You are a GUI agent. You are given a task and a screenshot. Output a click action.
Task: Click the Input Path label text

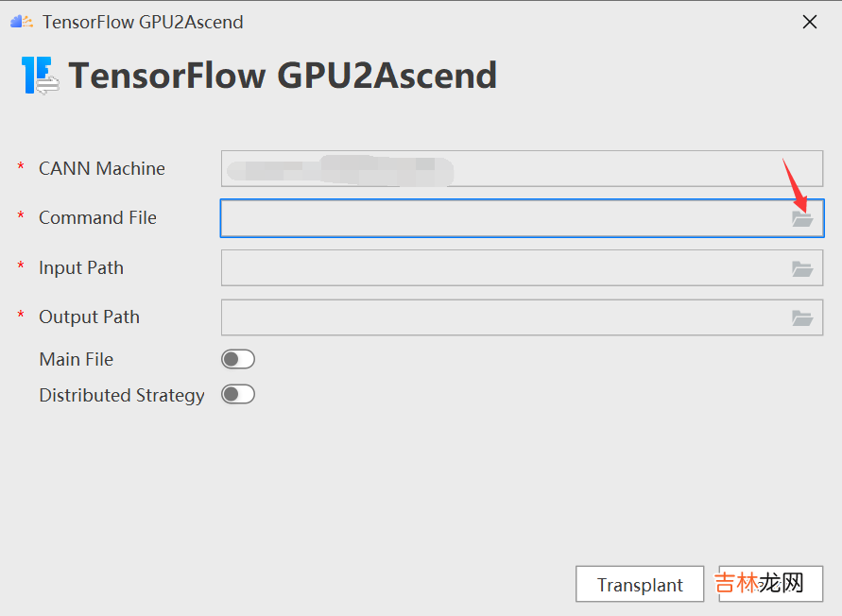81,268
